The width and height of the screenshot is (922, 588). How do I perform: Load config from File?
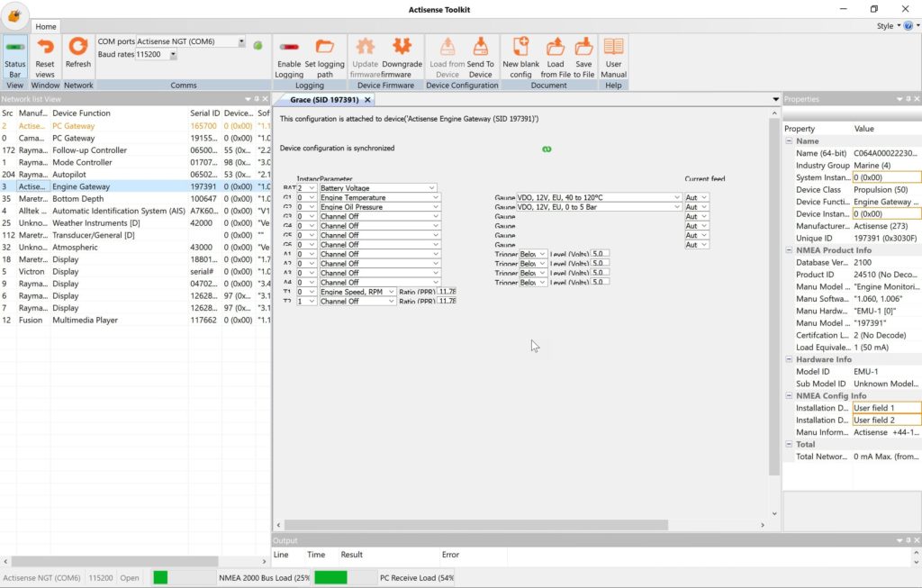pos(555,57)
